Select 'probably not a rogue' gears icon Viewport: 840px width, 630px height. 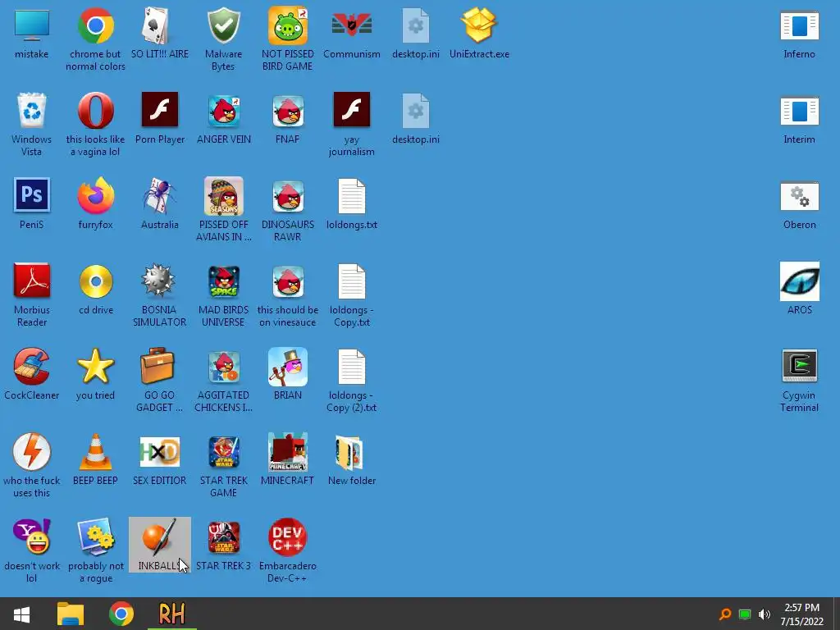(x=96, y=536)
